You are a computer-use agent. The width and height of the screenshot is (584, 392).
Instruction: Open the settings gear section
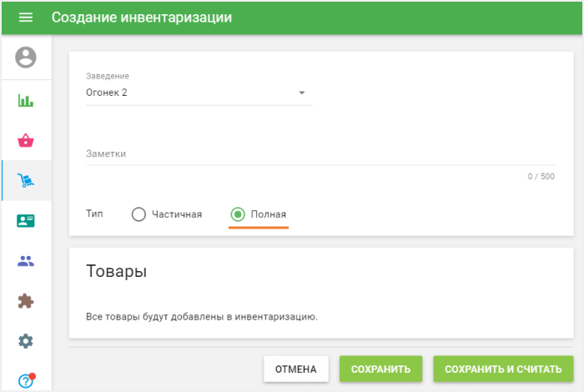point(26,341)
